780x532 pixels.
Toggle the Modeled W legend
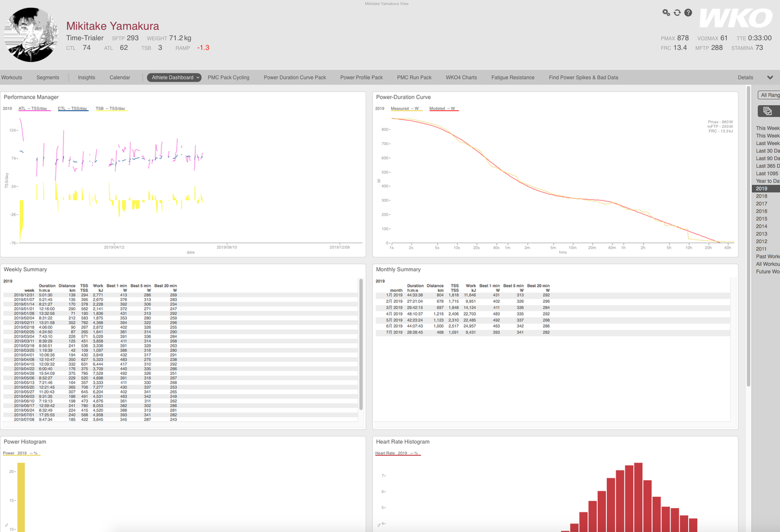coord(443,108)
